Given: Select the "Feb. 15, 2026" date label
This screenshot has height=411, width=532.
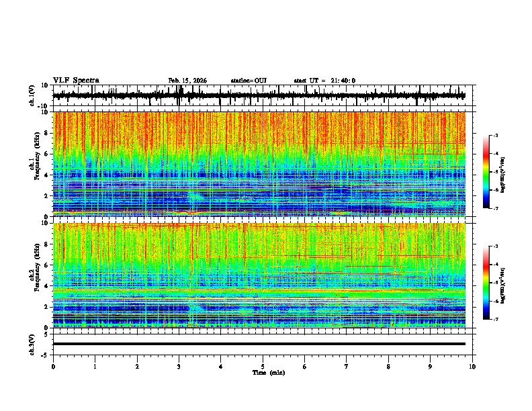Looking at the screenshot, I should click(x=187, y=81).
